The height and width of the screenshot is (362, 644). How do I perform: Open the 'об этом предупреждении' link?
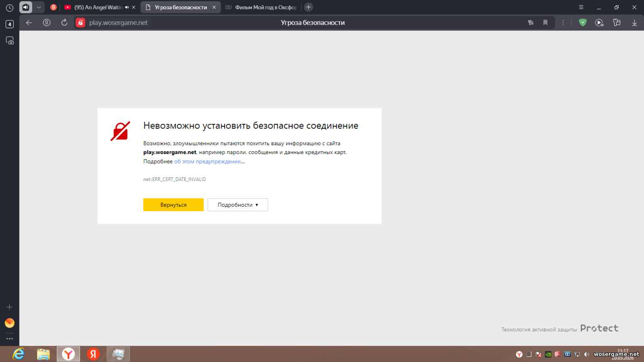pos(207,161)
